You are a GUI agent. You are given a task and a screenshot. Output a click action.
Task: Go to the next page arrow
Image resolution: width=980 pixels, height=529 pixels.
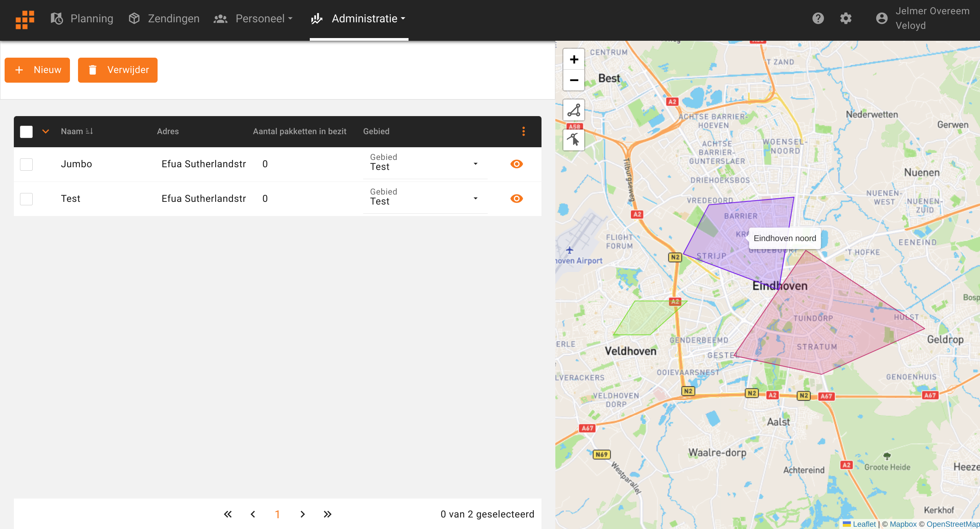pos(302,514)
